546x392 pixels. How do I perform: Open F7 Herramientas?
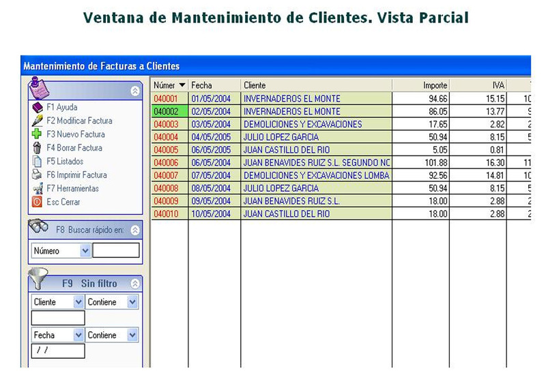click(73, 189)
